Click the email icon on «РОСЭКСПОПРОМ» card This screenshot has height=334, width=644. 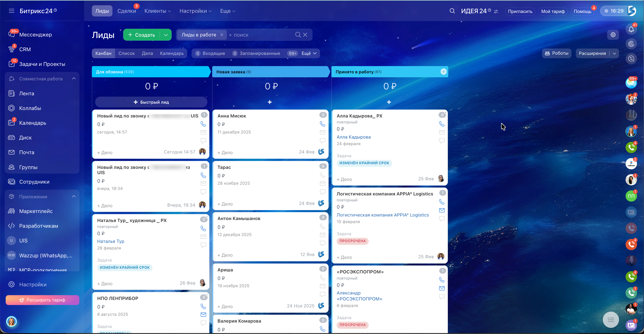(441, 288)
